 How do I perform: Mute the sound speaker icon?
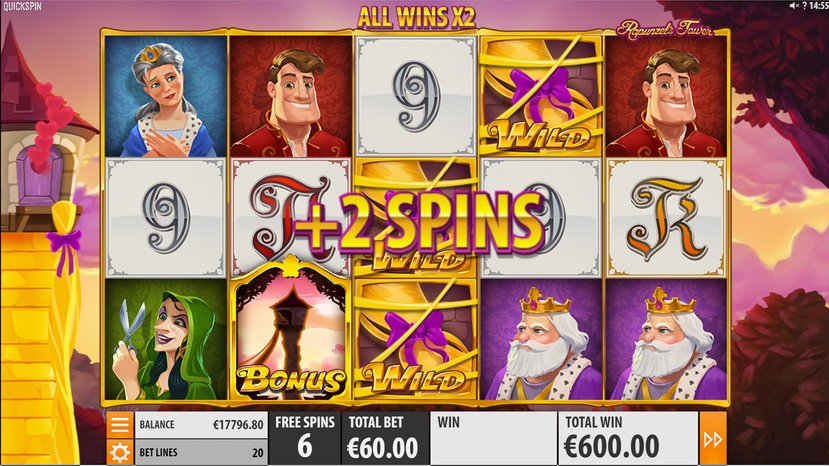tap(794, 5)
